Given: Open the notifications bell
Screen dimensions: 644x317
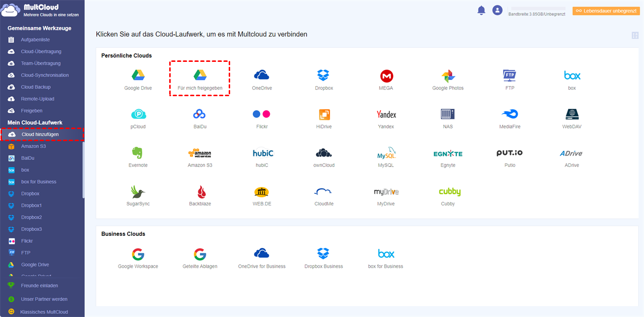Looking at the screenshot, I should pos(481,10).
